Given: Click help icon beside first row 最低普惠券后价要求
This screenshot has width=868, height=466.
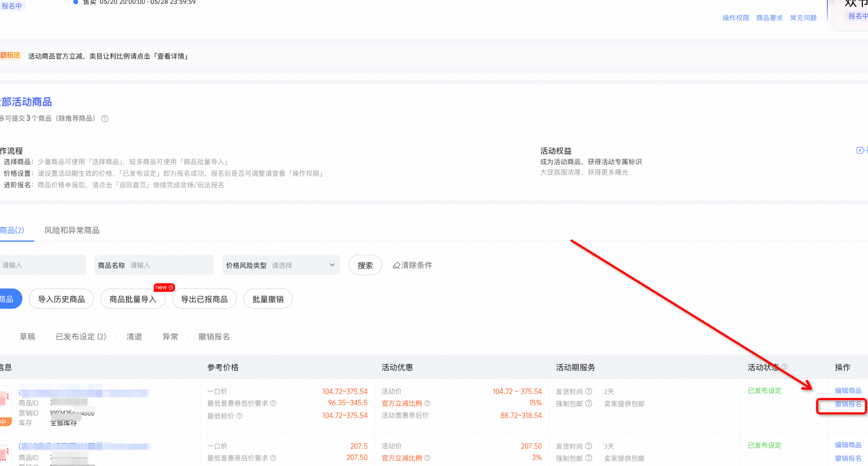Looking at the screenshot, I should click(x=273, y=403).
